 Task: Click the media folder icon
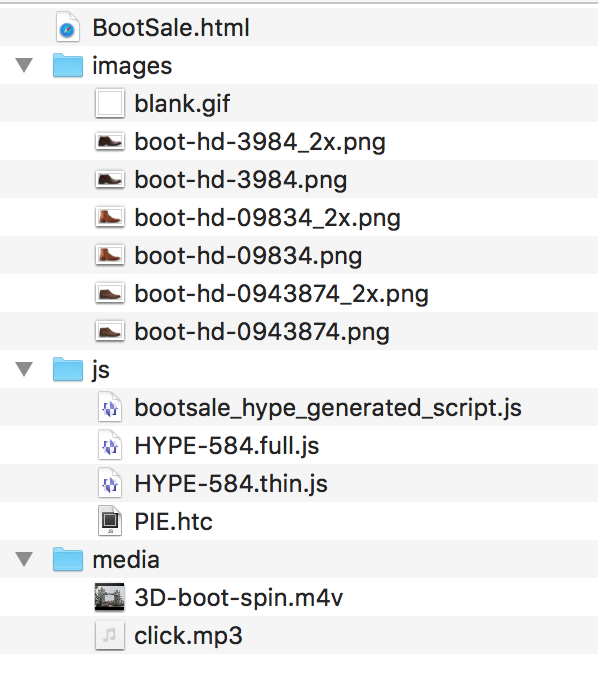[x=67, y=559]
